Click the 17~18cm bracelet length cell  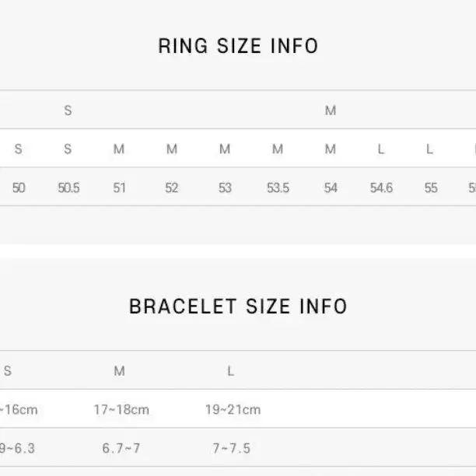point(121,410)
